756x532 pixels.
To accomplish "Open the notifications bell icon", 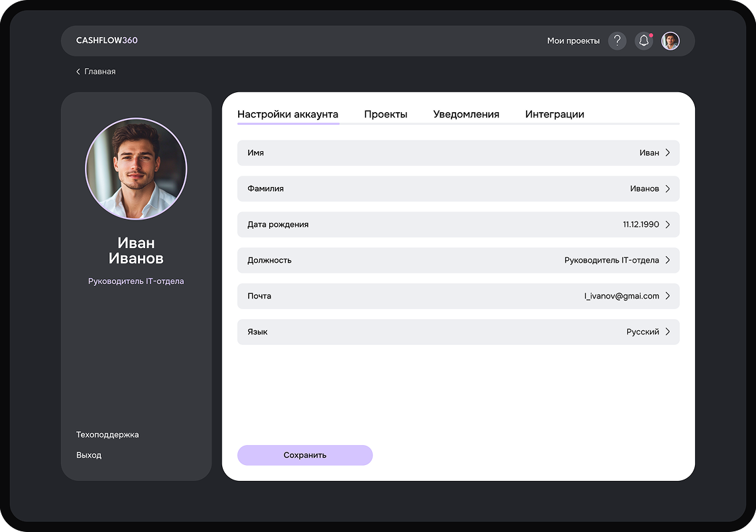I will click(x=643, y=40).
